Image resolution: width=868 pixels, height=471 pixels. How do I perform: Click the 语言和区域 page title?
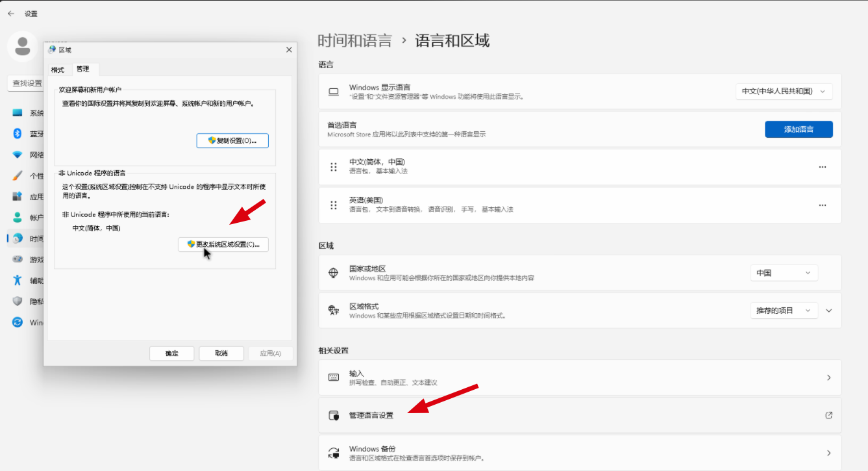[x=452, y=41]
